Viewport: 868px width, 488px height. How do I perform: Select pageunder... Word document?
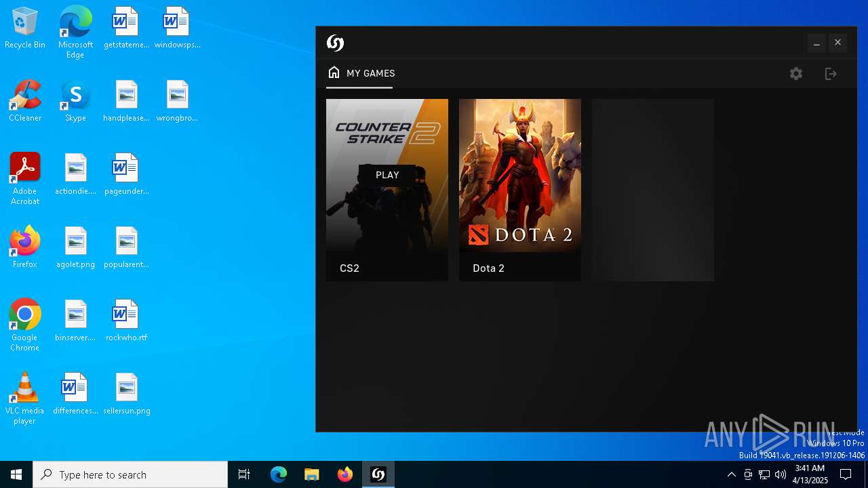click(x=126, y=174)
